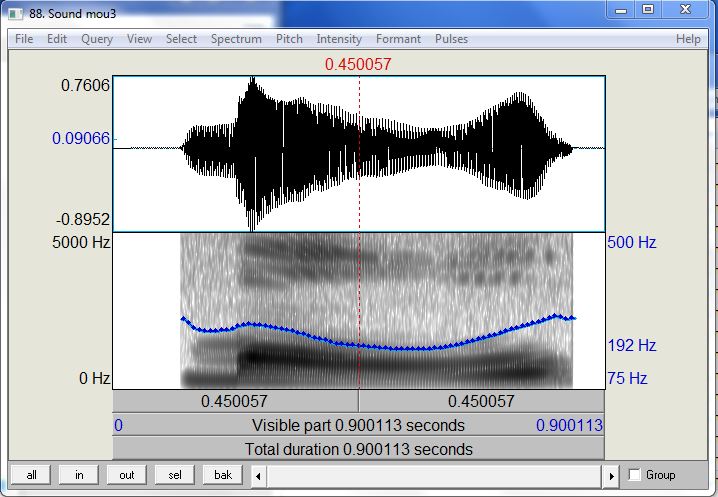
Task: Click the 'in' zoom button
Action: pyautogui.click(x=79, y=475)
